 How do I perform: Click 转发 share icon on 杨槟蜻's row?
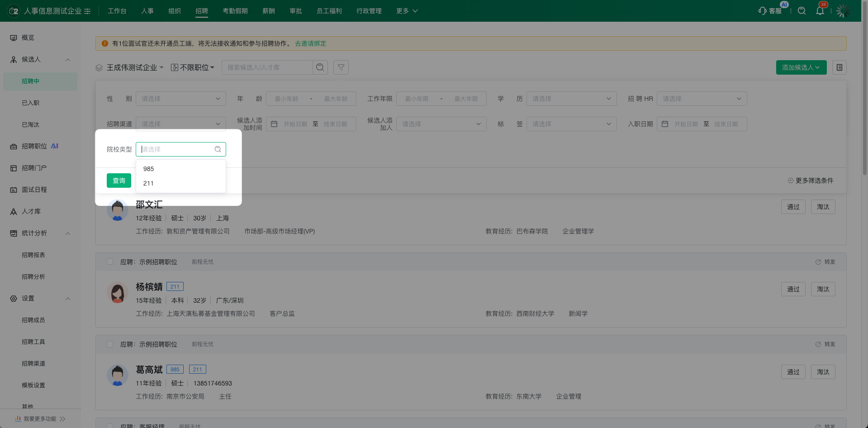(x=818, y=262)
